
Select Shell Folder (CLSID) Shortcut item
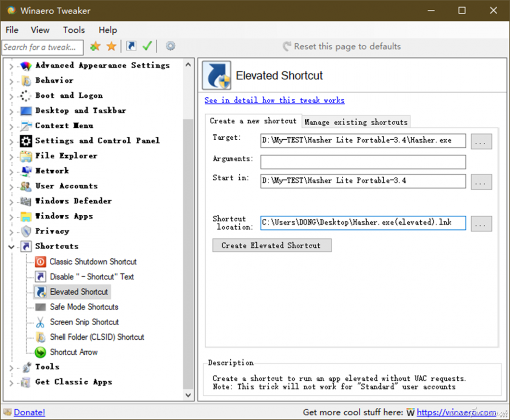[97, 337]
